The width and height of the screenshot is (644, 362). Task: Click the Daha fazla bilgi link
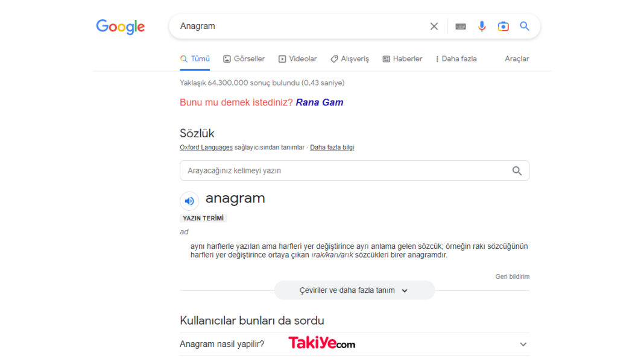[x=332, y=148]
